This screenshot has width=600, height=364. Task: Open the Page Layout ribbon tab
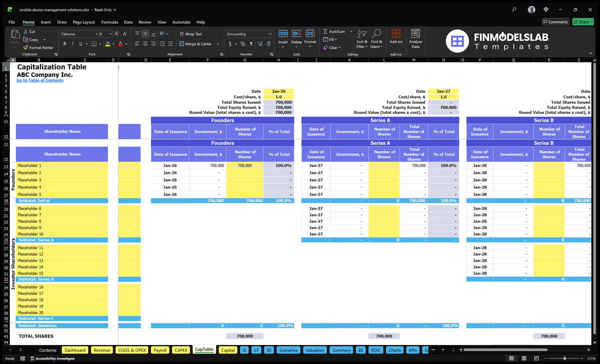(x=83, y=22)
